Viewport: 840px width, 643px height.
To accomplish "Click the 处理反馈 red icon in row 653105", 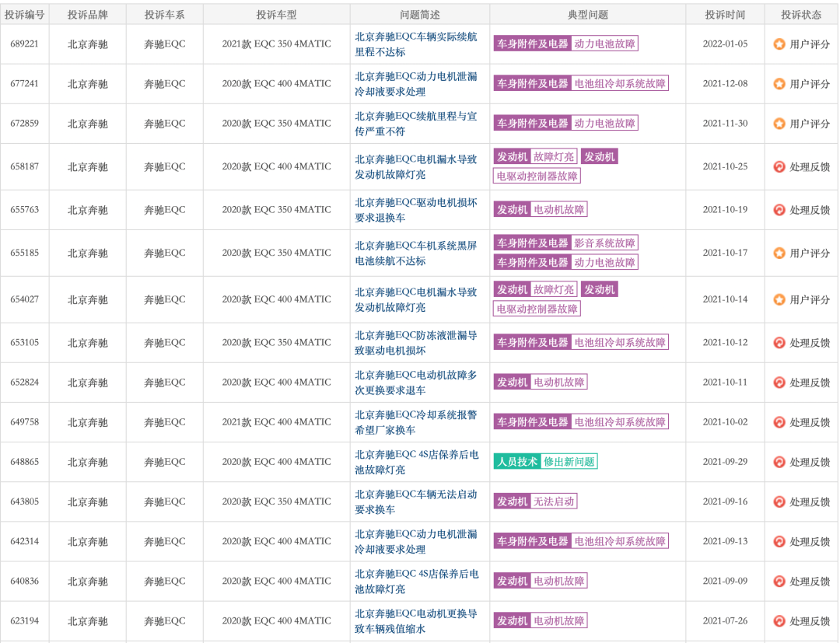I will coord(779,343).
